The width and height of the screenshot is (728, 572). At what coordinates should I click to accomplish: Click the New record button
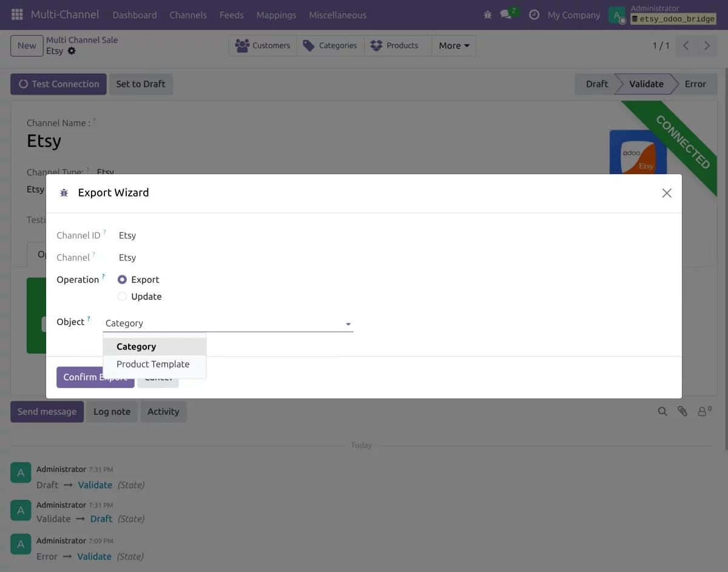point(27,45)
